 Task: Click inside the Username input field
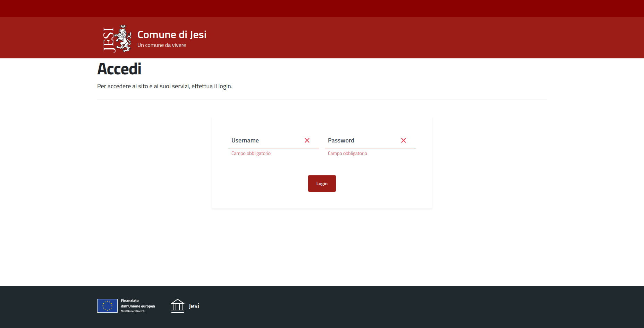click(264, 140)
